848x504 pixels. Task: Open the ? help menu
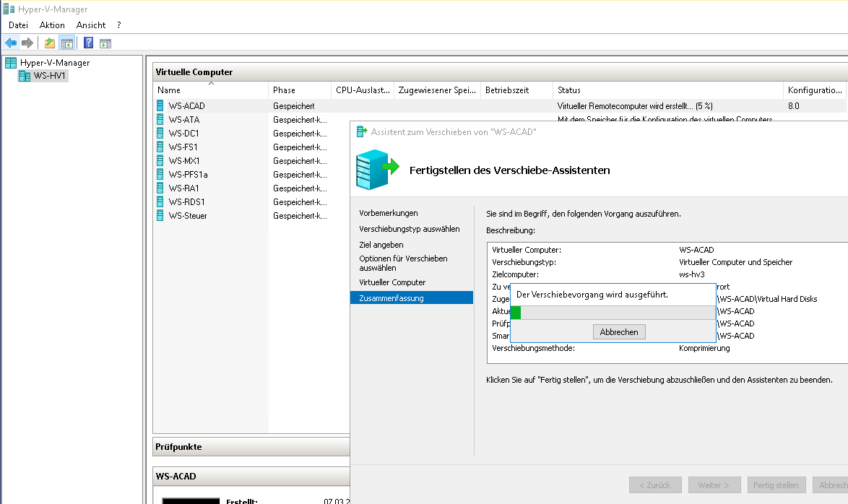pos(119,25)
